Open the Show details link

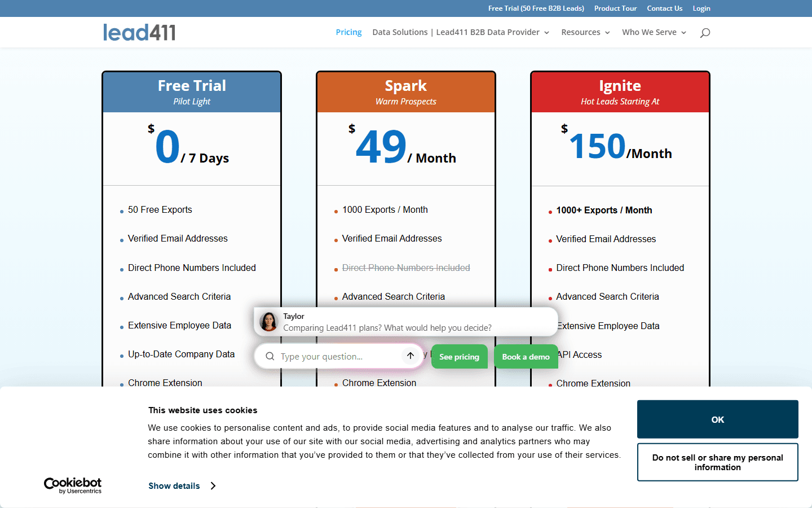coord(174,486)
